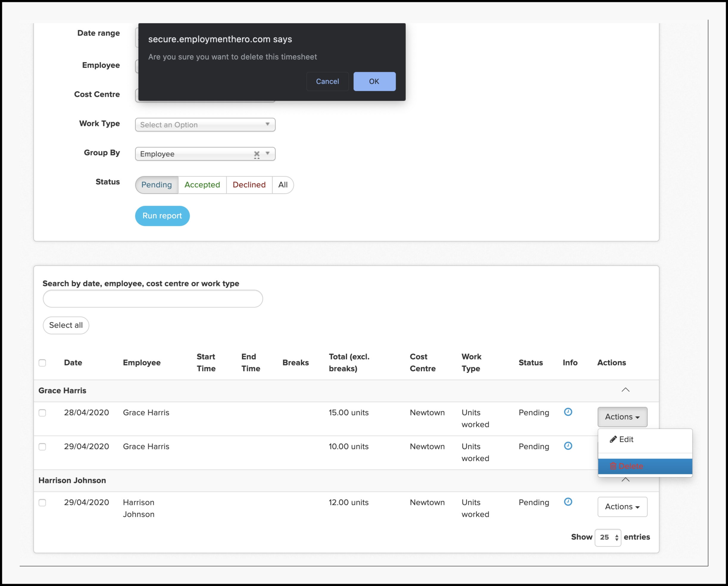
Task: Click clock info icon for 28/04/2020 timesheet
Action: (568, 412)
